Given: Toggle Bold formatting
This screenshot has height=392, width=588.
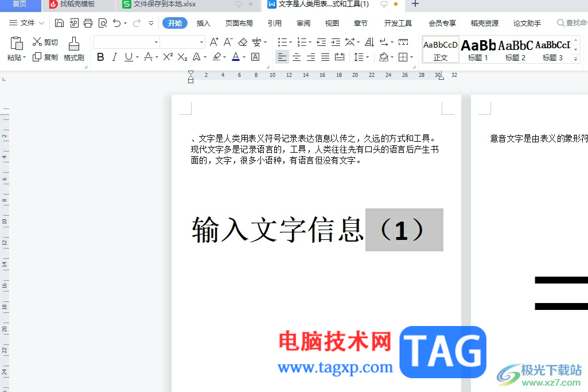Looking at the screenshot, I should (100, 57).
